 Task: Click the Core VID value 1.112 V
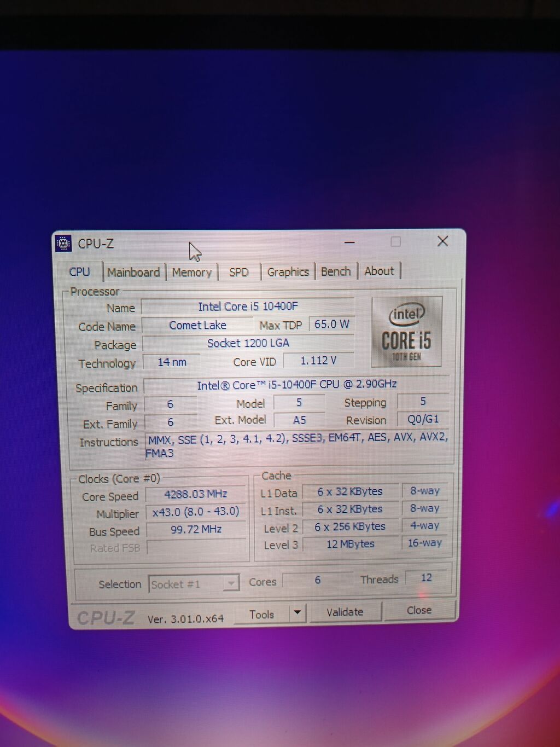point(319,361)
